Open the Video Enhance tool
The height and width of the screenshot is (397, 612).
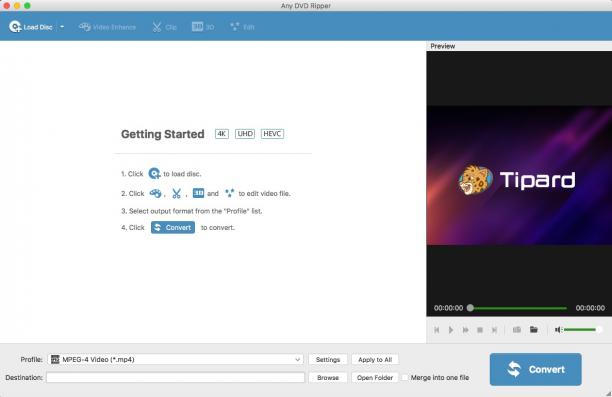107,27
